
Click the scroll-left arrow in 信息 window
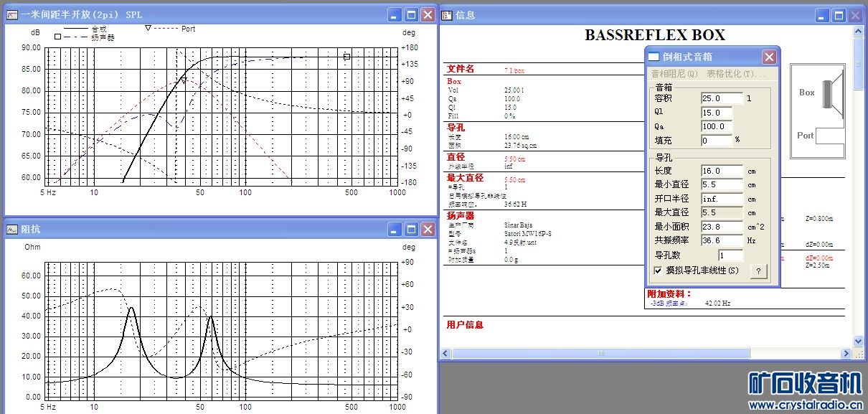(445, 353)
